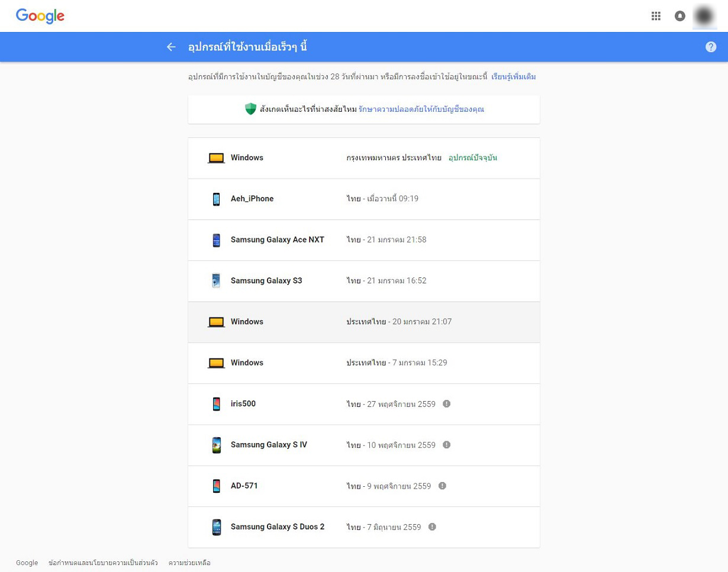
Task: Select the Samsung Galaxy S IV name
Action: [x=269, y=444]
